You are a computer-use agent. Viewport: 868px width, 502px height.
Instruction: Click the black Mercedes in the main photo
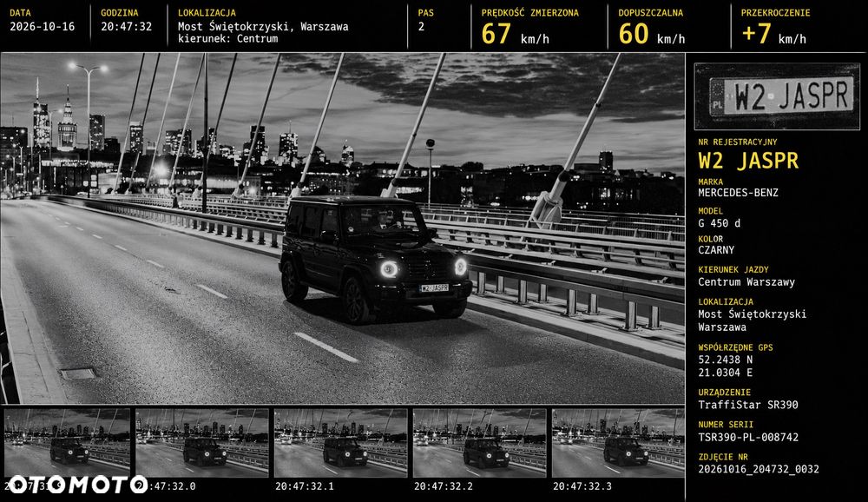click(375, 258)
